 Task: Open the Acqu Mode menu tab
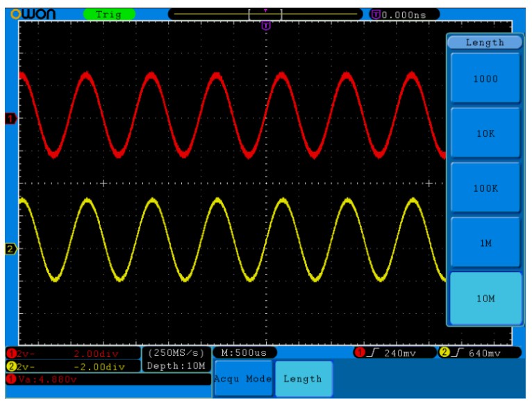(243, 378)
